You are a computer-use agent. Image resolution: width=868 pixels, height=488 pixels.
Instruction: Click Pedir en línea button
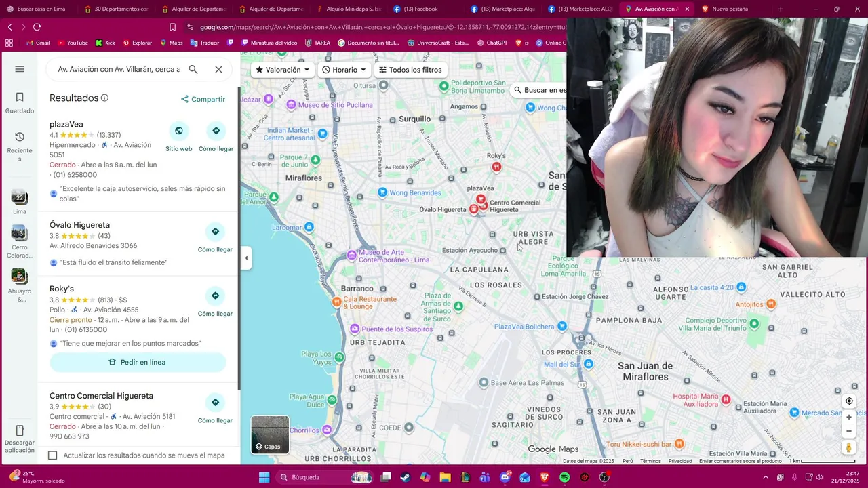coord(138,362)
